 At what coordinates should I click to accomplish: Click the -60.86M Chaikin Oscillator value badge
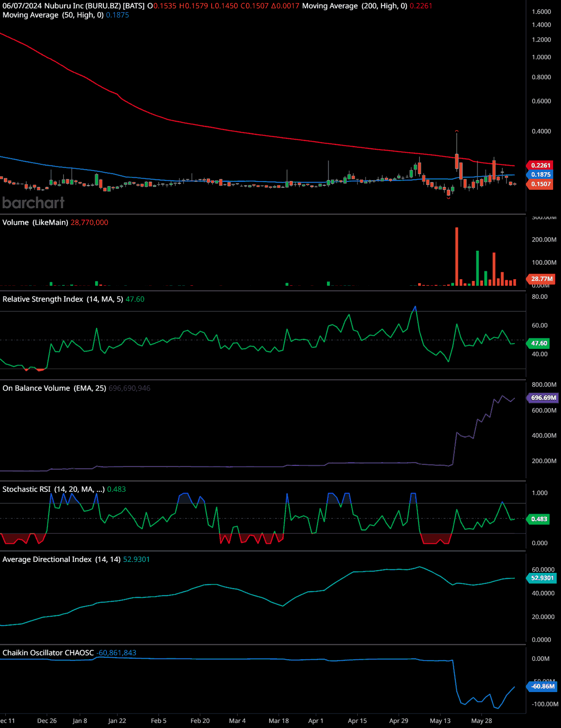(543, 686)
